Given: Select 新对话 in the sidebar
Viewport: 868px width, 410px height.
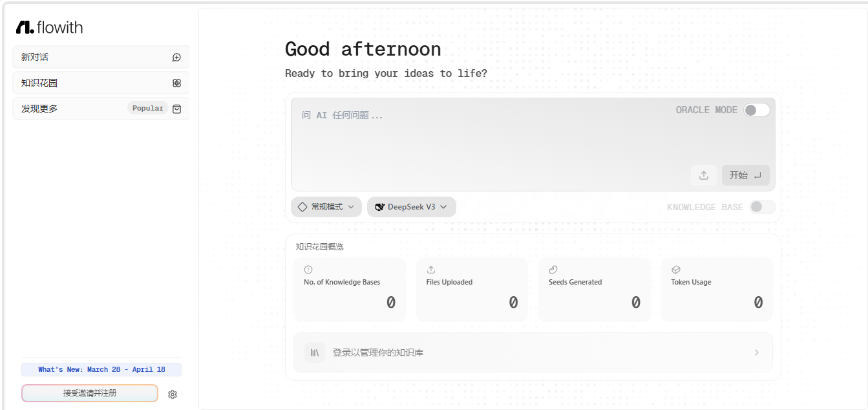Looking at the screenshot, I should pyautogui.click(x=101, y=57).
